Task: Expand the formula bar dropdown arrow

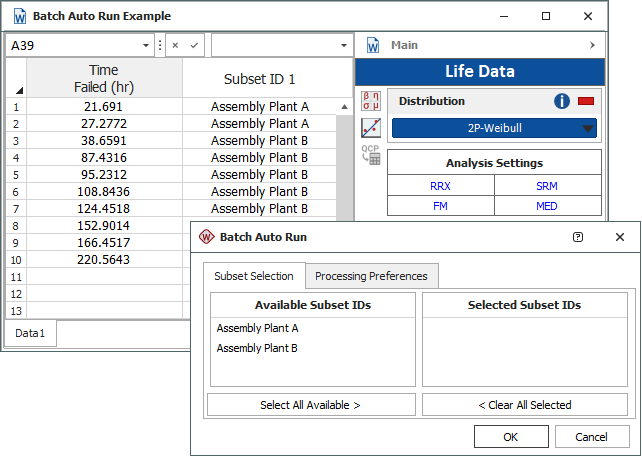Action: pos(344,46)
